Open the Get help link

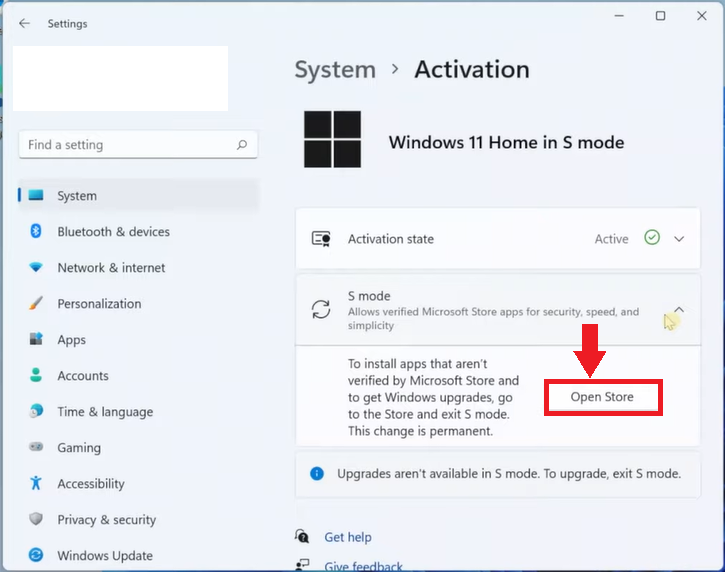click(x=348, y=537)
